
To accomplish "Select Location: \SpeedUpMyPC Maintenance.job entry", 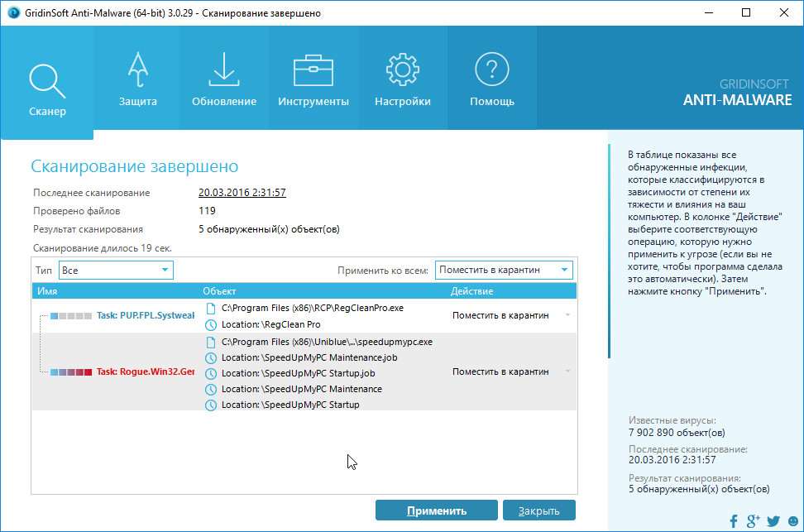I will point(309,358).
